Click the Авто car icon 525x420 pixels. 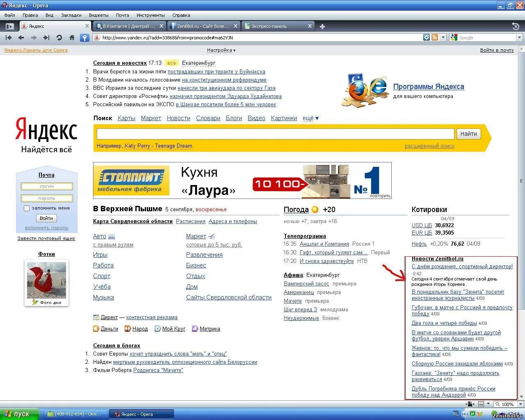pyautogui.click(x=112, y=237)
